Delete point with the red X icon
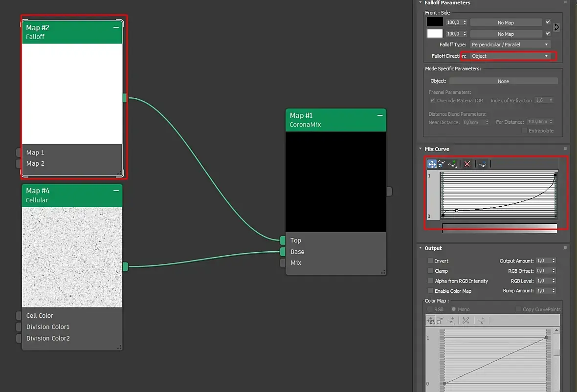 (467, 164)
